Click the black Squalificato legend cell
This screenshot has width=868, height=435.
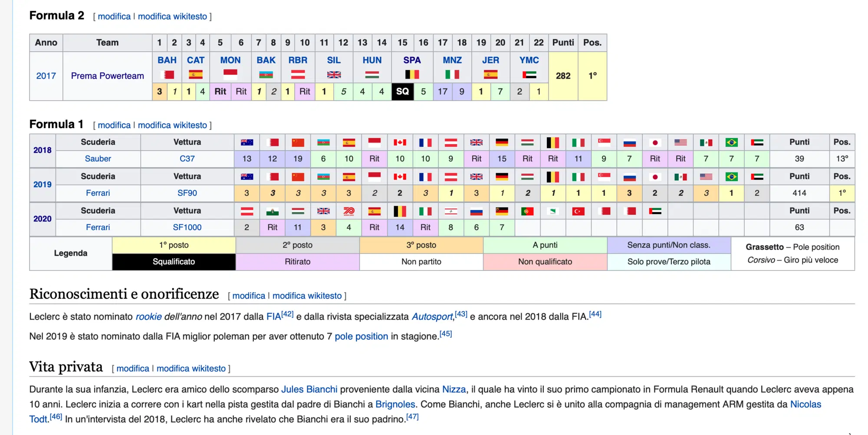click(x=174, y=262)
